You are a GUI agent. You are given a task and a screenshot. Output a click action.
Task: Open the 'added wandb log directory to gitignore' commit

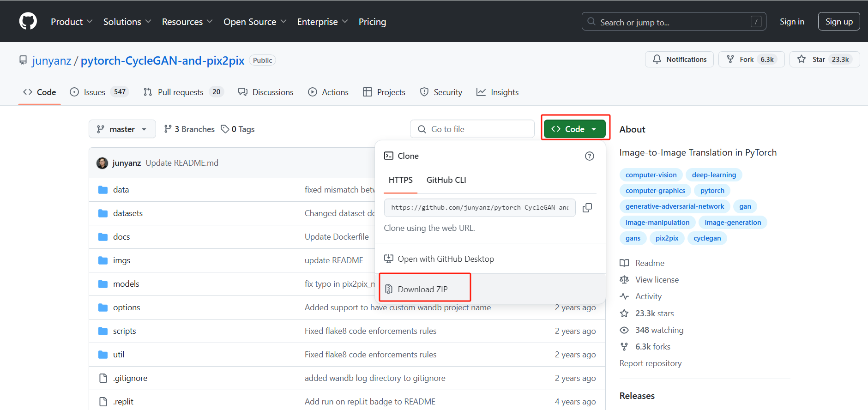[x=375, y=378]
